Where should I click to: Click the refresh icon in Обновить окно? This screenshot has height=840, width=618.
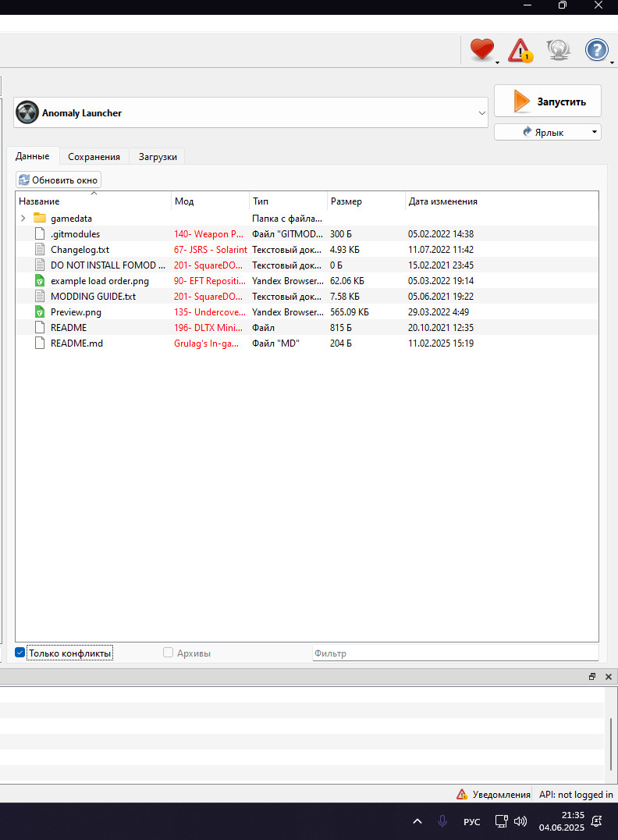tap(24, 180)
